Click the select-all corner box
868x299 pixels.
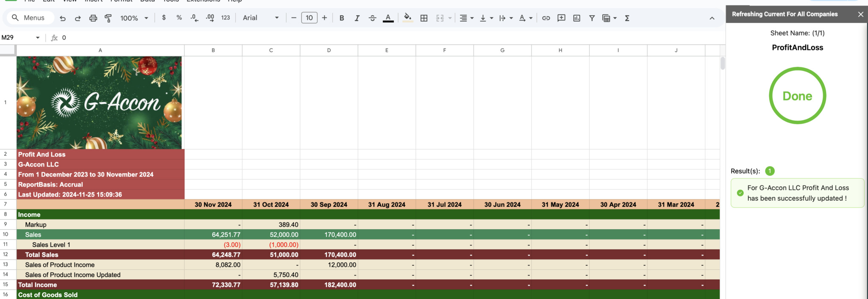(x=8, y=50)
